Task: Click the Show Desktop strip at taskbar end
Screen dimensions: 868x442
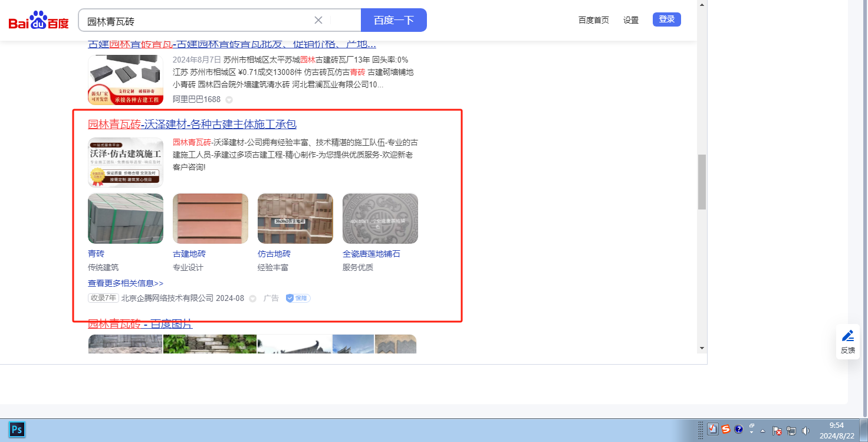Action: pos(864,430)
